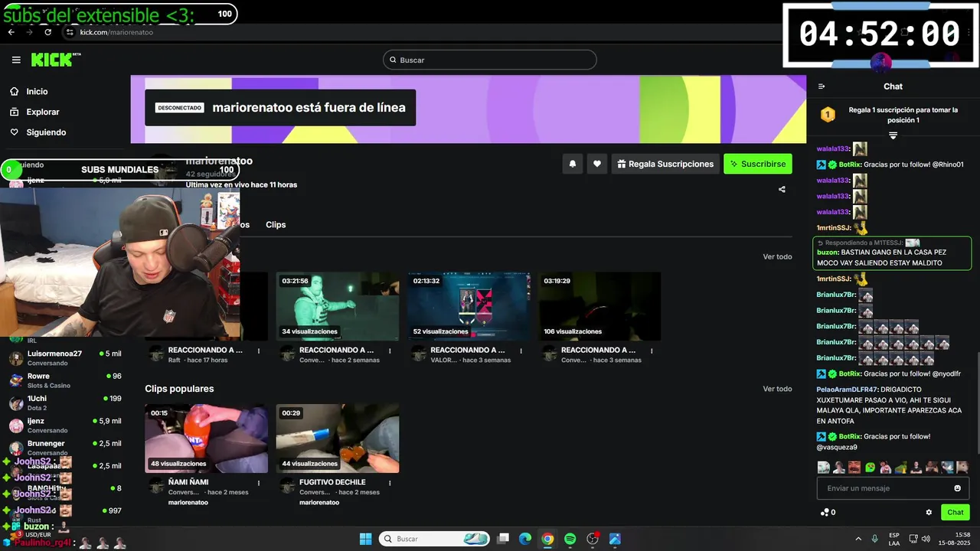
Task: Open OBS Studio from taskbar
Action: tap(593, 539)
